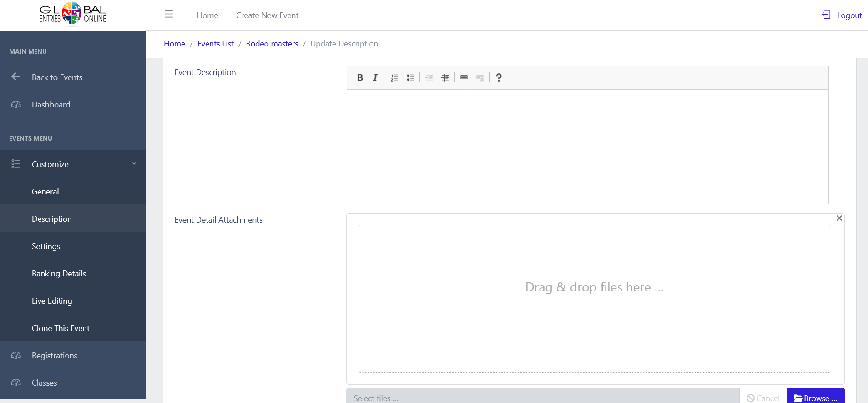The image size is (868, 403).
Task: Open editor help question mark
Action: click(499, 77)
